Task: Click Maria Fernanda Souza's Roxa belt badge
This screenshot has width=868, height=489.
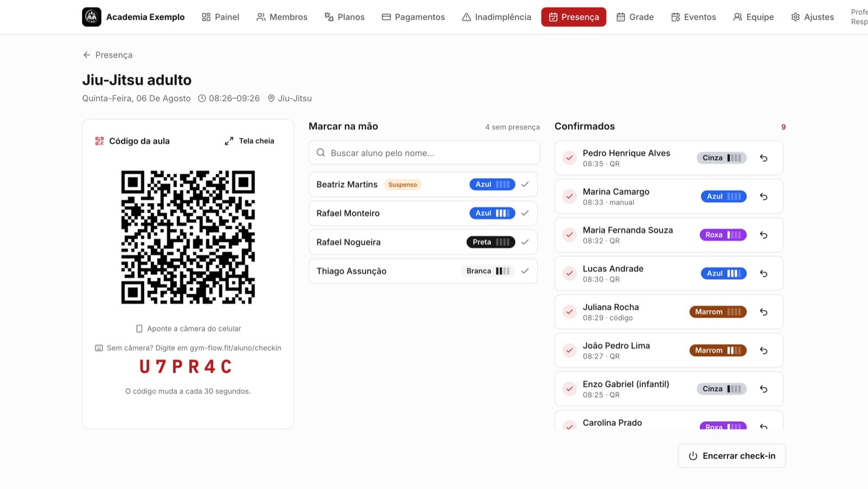Action: [x=723, y=235]
